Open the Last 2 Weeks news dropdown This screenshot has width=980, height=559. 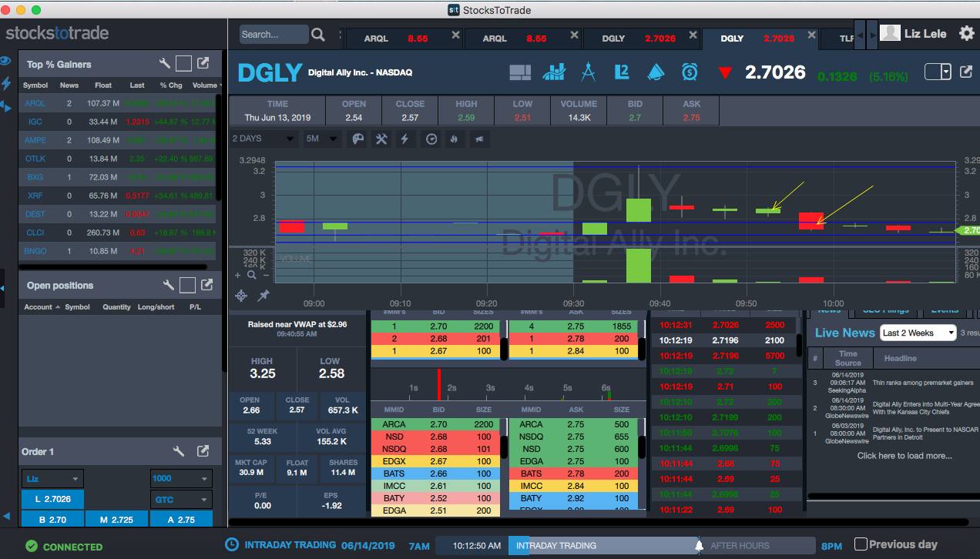[918, 333]
